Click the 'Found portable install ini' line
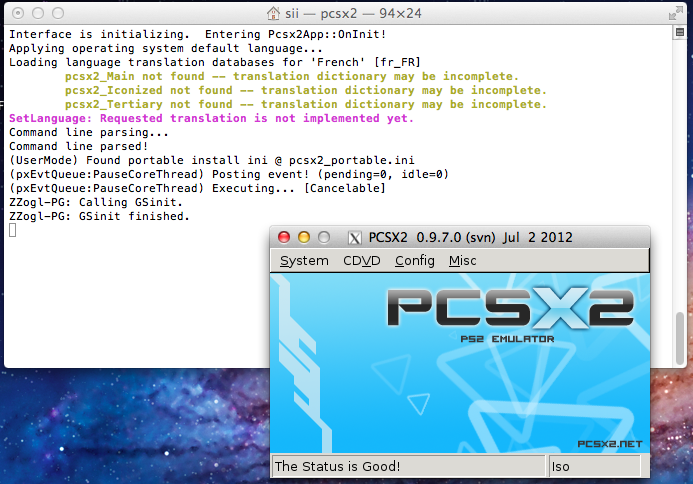The image size is (693, 484). click(x=212, y=160)
